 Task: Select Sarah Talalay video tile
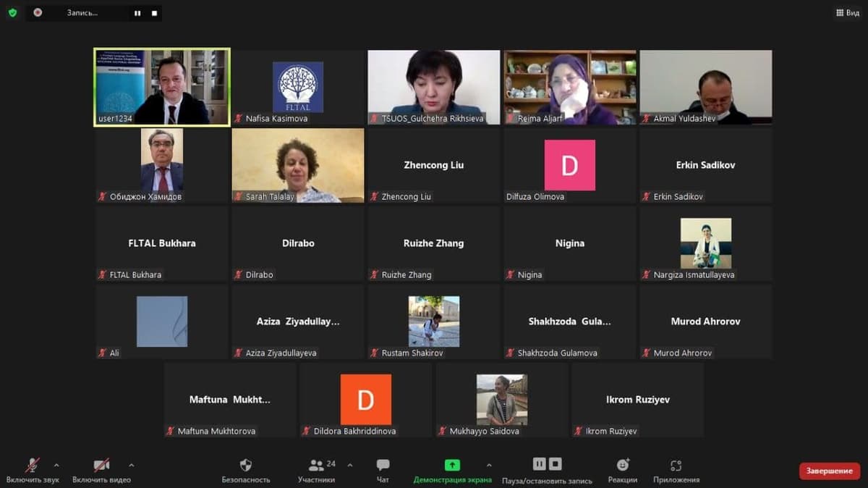298,165
